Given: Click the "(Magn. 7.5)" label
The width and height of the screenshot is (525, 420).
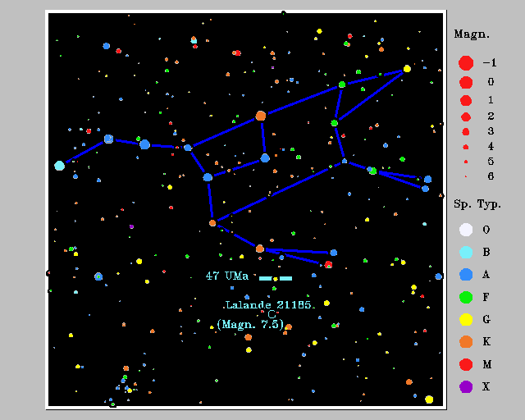Looking at the screenshot, I should (x=250, y=325).
